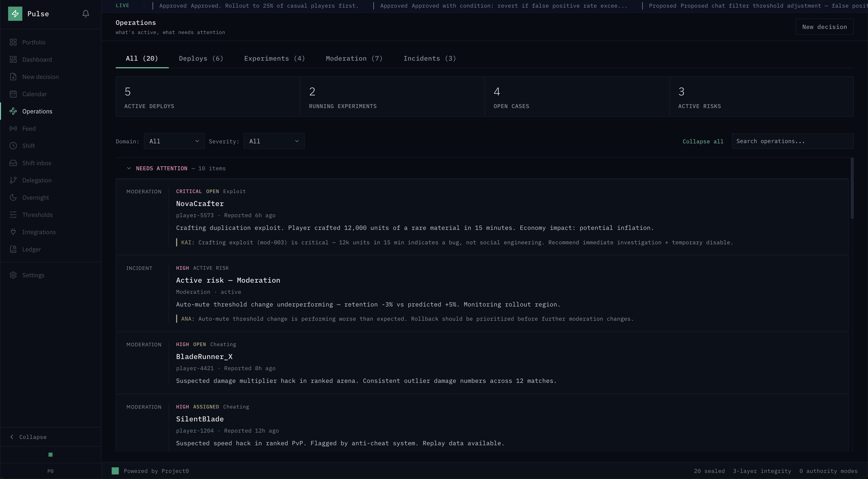Image resolution: width=868 pixels, height=479 pixels.
Task: Click the Thresholds sliders icon
Action: 13,215
